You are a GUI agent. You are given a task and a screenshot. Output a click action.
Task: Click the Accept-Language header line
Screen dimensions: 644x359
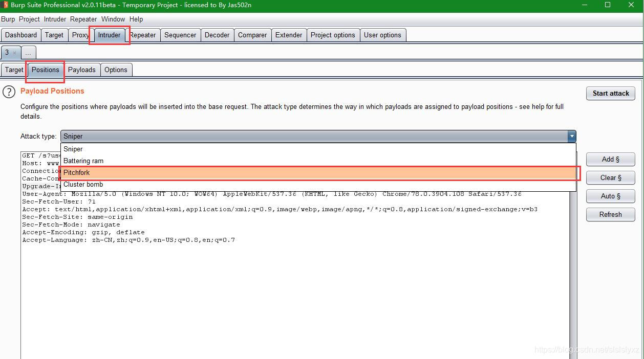128,240
